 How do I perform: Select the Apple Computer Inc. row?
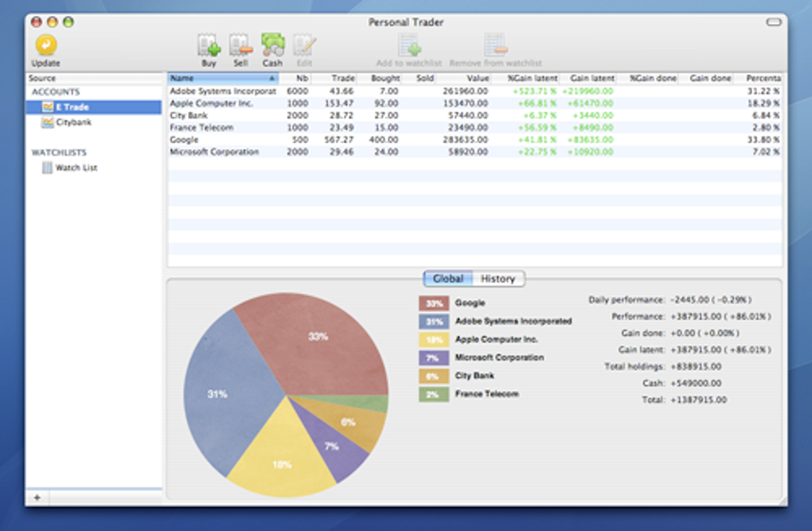pyautogui.click(x=474, y=103)
